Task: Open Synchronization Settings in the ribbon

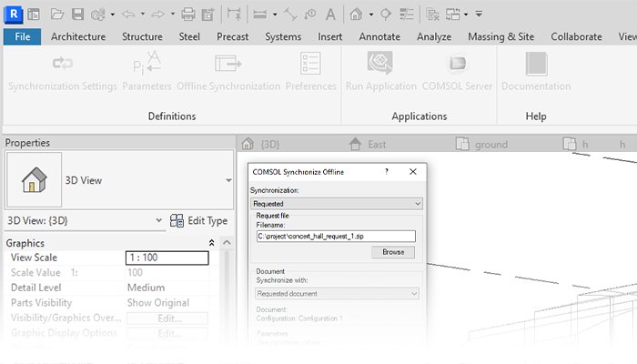Action: coord(63,72)
